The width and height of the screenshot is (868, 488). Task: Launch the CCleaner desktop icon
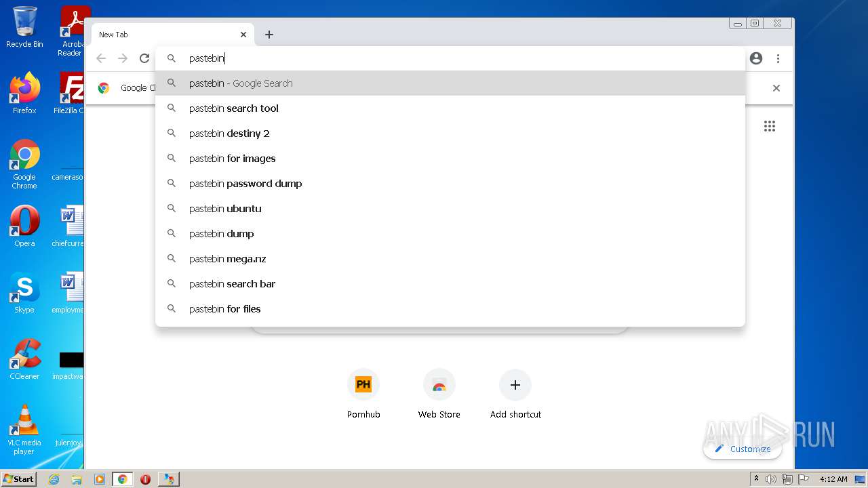point(24,359)
